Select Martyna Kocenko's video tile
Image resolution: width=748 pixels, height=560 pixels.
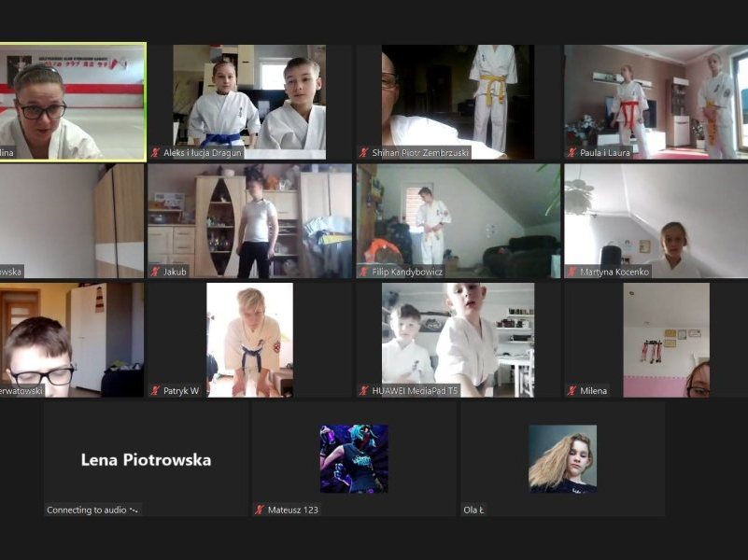coord(656,221)
